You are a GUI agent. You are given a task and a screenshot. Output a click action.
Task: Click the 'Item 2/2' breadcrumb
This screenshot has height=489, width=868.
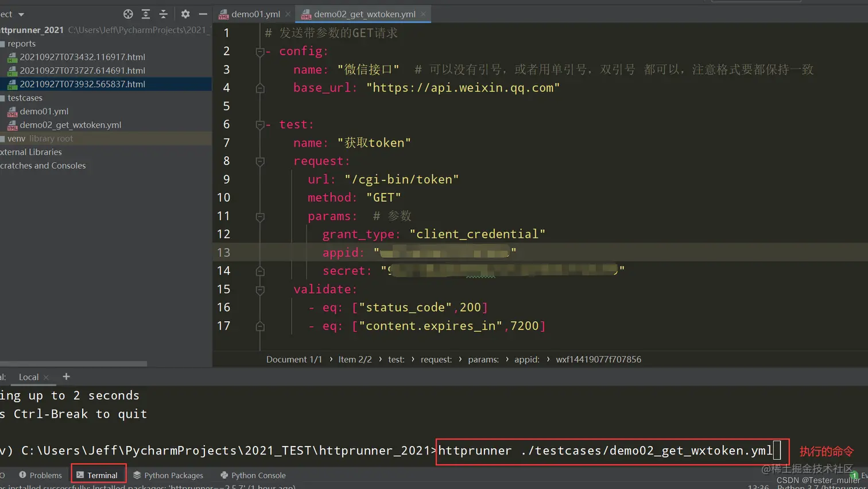pyautogui.click(x=355, y=359)
